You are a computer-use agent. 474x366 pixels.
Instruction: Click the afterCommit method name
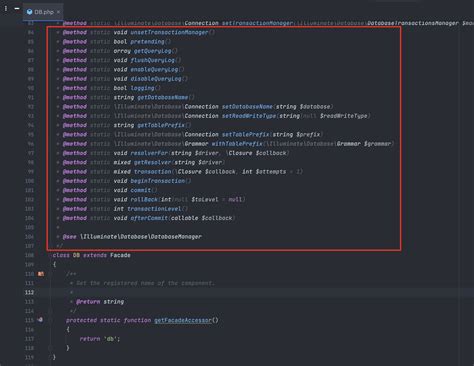click(149, 218)
